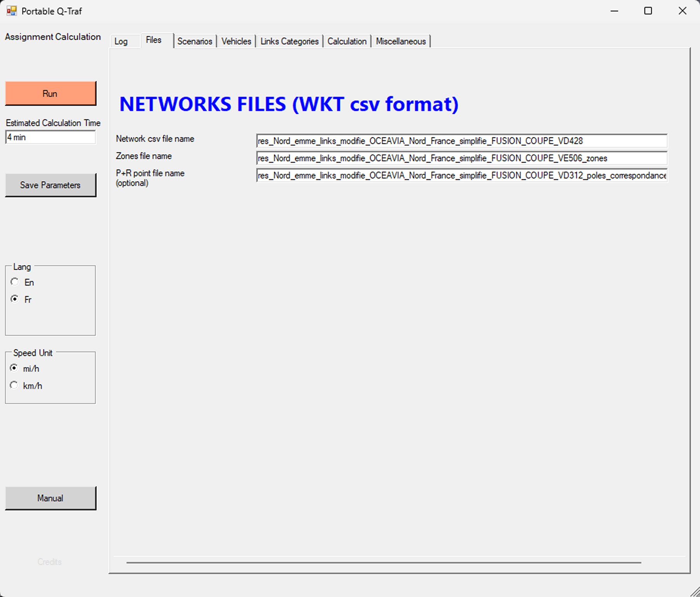700x597 pixels.
Task: Go to the Vehicles tab
Action: coord(236,41)
